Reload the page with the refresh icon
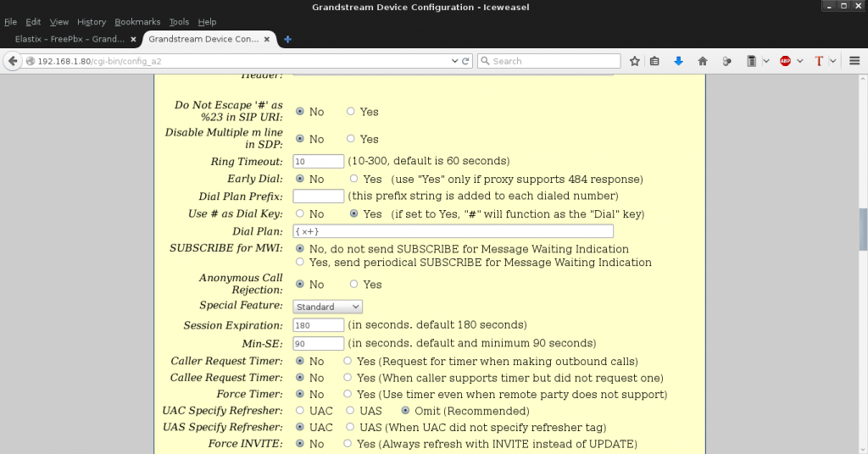868x454 pixels. coord(465,61)
